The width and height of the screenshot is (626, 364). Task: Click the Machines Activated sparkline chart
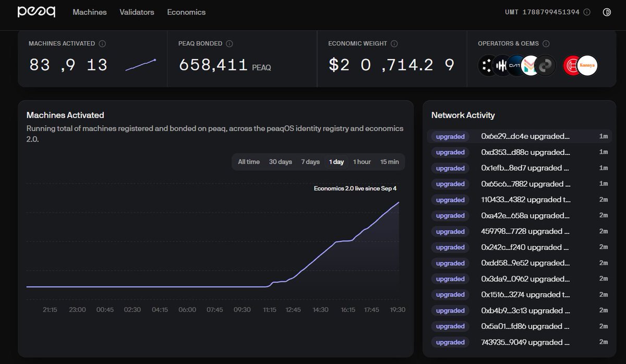coord(140,65)
